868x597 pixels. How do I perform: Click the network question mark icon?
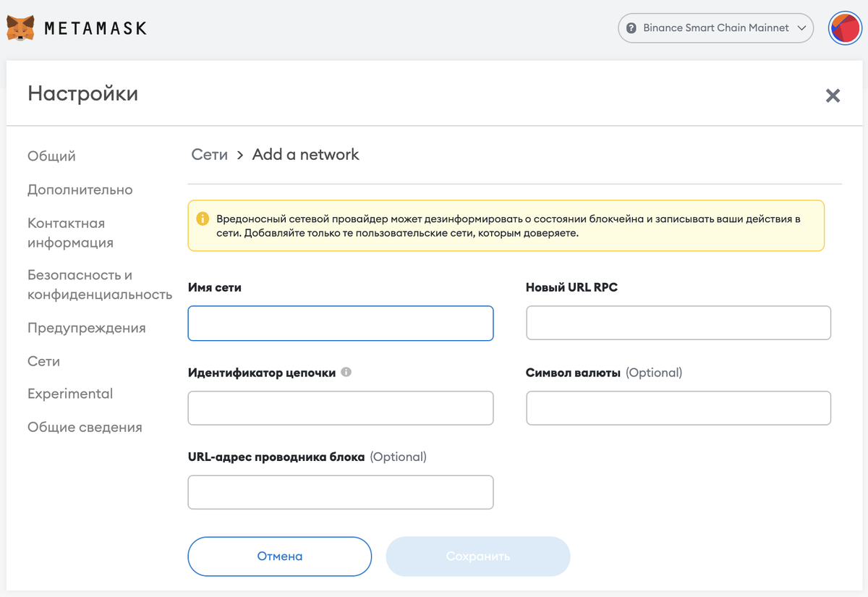point(631,28)
